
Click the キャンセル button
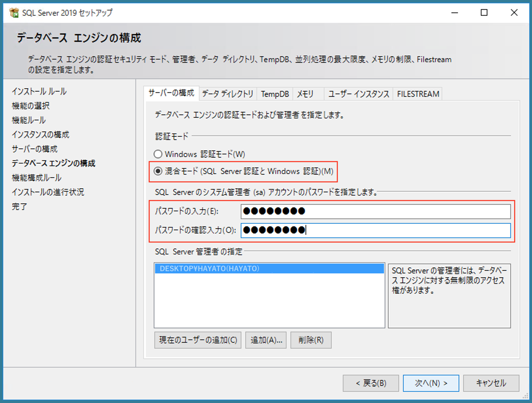[491, 383]
